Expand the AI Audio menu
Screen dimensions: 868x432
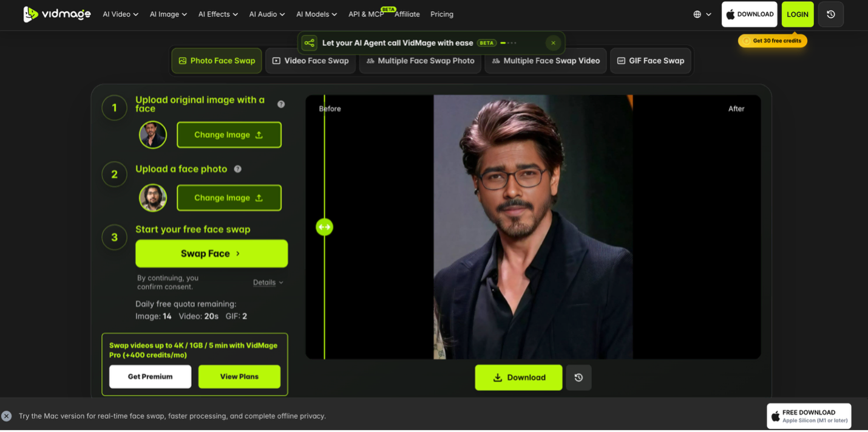266,14
